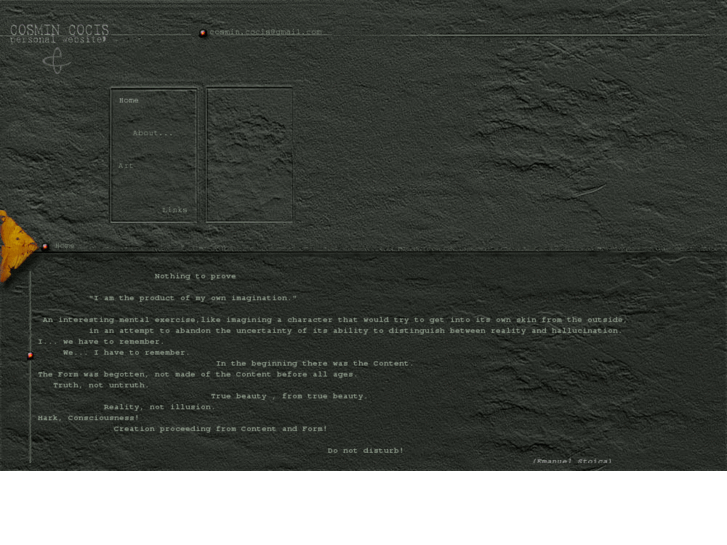
Task: Click the 'personal website' subtitle
Action: click(58, 40)
